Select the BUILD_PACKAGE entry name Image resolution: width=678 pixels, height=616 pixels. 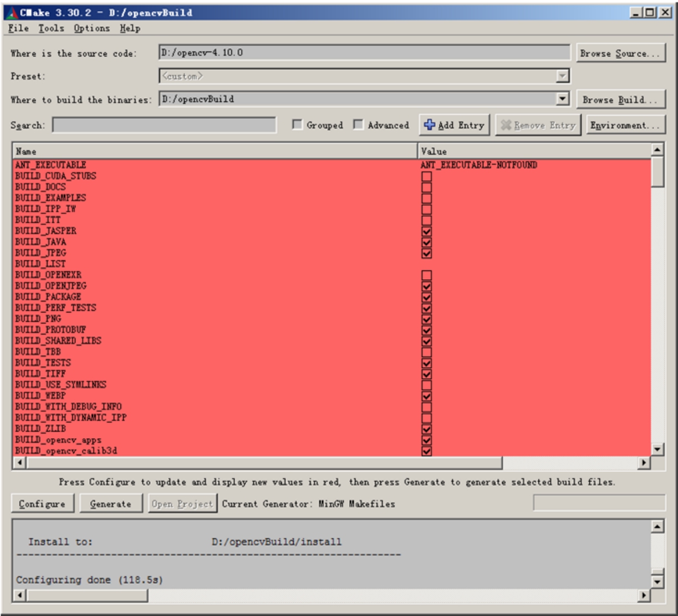[x=48, y=297]
